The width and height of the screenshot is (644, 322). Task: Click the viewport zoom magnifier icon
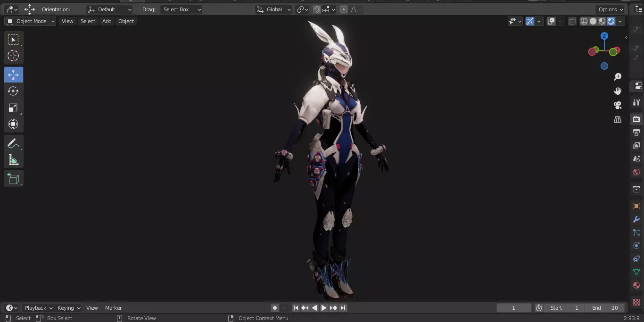(x=618, y=77)
